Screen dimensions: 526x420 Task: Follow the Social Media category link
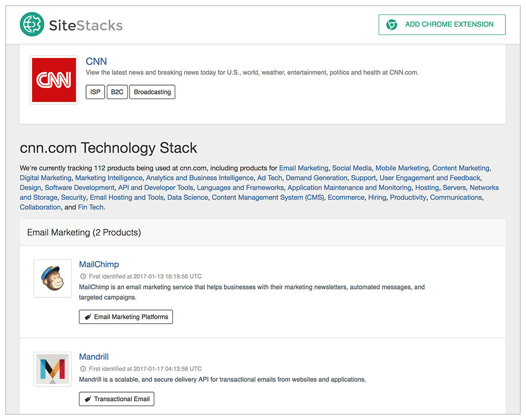coord(352,168)
